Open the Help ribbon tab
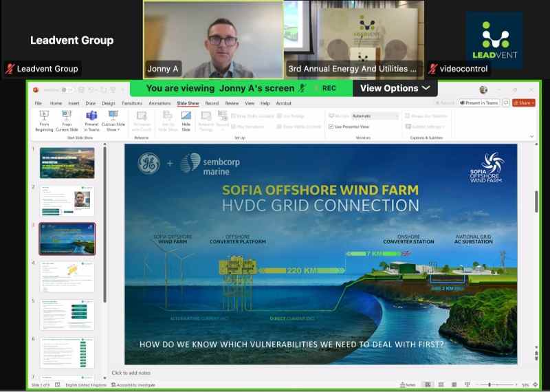This screenshot has width=550, height=392. pyautogui.click(x=265, y=103)
